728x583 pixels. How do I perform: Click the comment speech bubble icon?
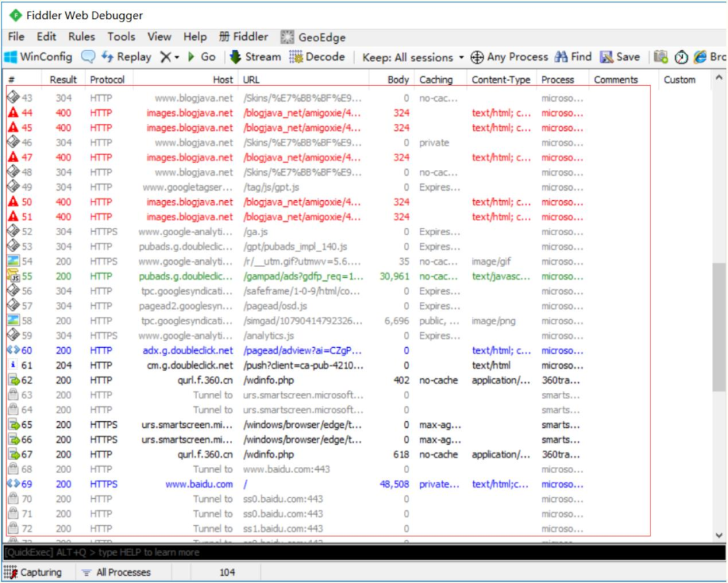(x=88, y=57)
